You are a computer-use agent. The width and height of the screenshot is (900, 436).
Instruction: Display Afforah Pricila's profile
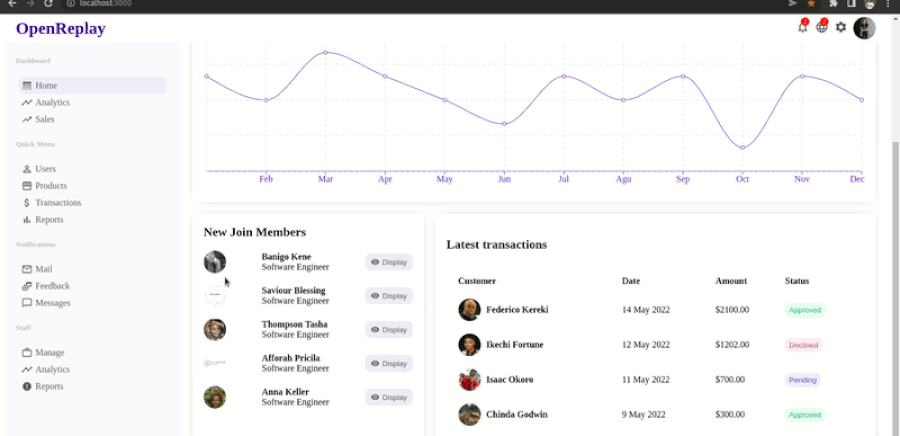(x=389, y=364)
